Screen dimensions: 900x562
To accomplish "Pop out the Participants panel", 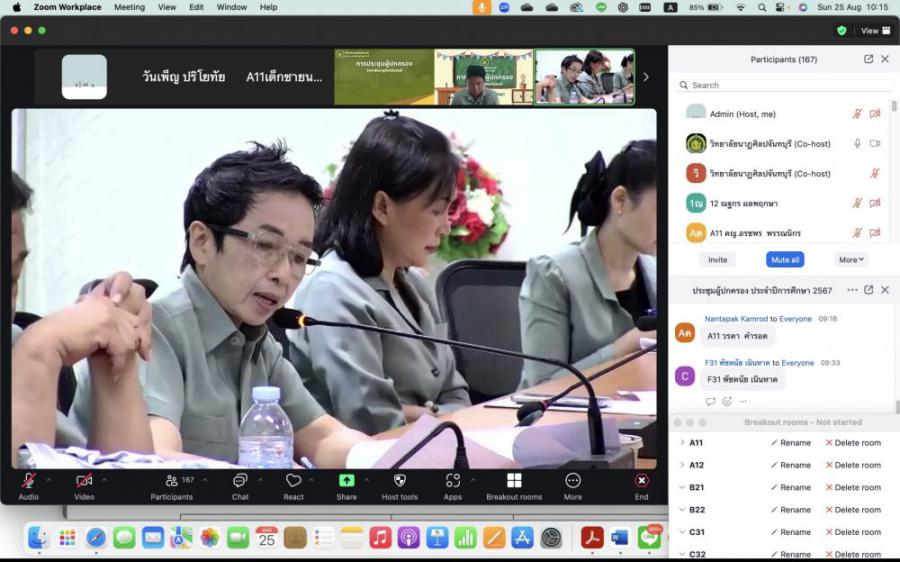I will coord(868,59).
